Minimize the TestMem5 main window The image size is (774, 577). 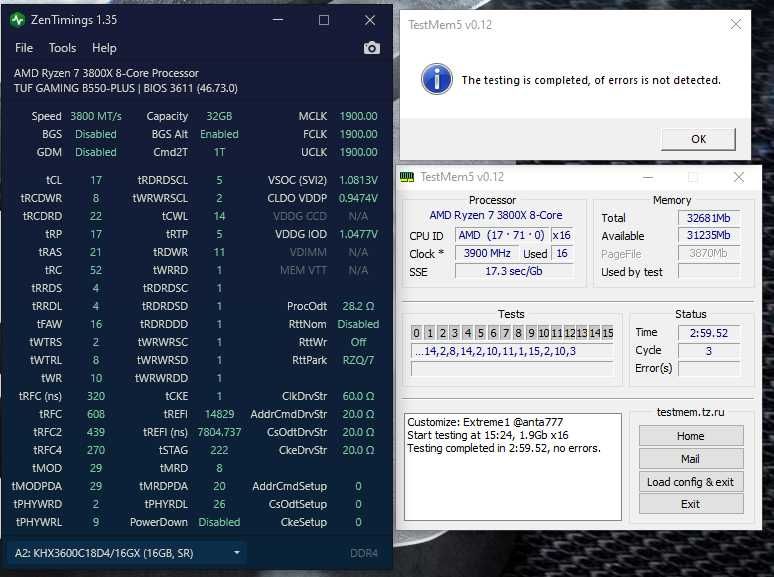(x=648, y=177)
